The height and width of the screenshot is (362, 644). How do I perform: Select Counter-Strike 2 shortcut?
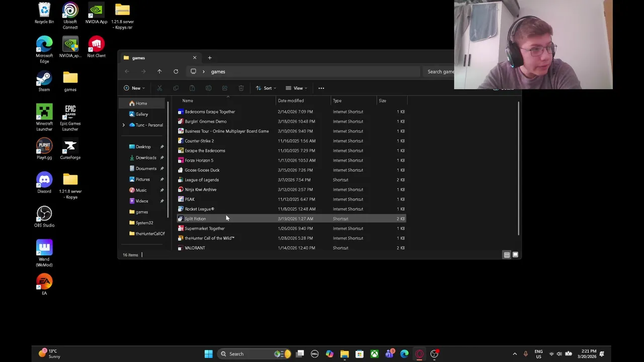pos(291,141)
